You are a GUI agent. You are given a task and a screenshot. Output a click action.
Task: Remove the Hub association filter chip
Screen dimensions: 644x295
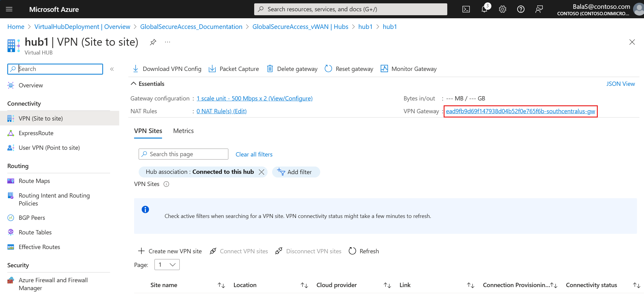261,172
